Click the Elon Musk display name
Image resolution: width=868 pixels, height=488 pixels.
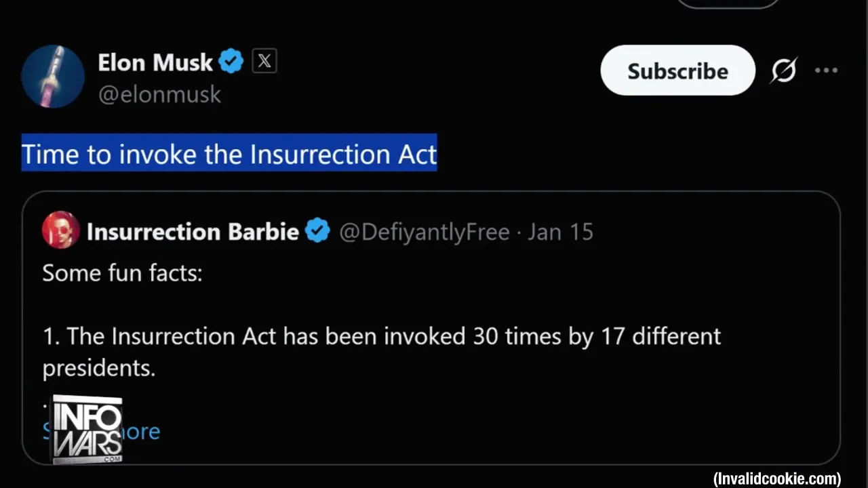155,62
